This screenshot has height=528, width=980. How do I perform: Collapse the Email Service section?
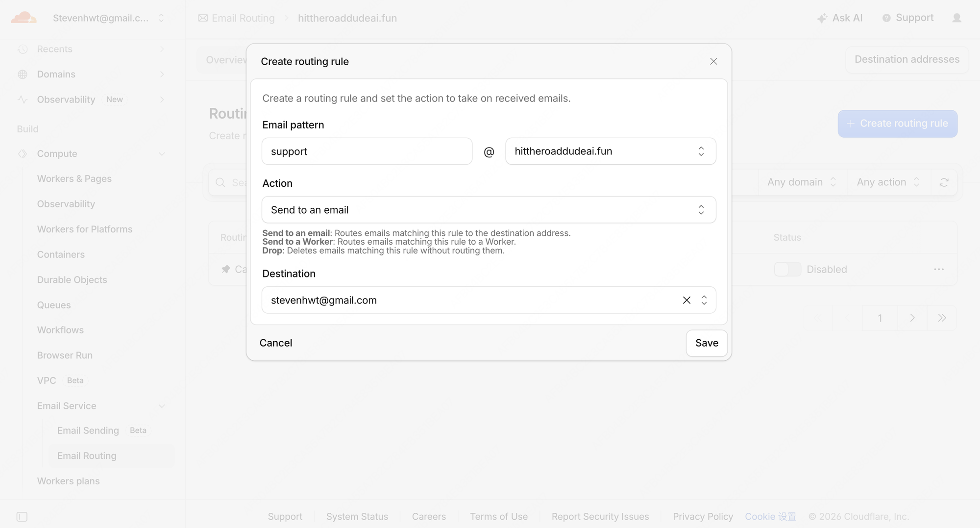click(162, 406)
